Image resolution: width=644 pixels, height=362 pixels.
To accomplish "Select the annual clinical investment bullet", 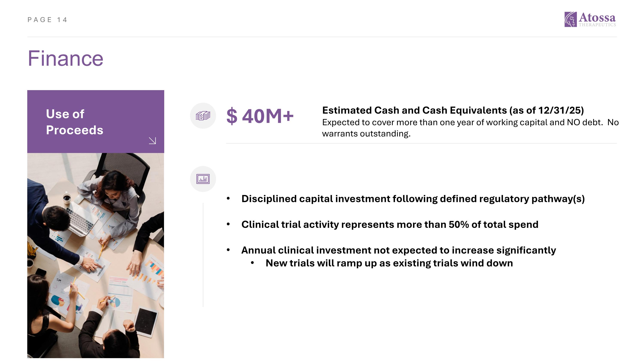I will coord(398,250).
